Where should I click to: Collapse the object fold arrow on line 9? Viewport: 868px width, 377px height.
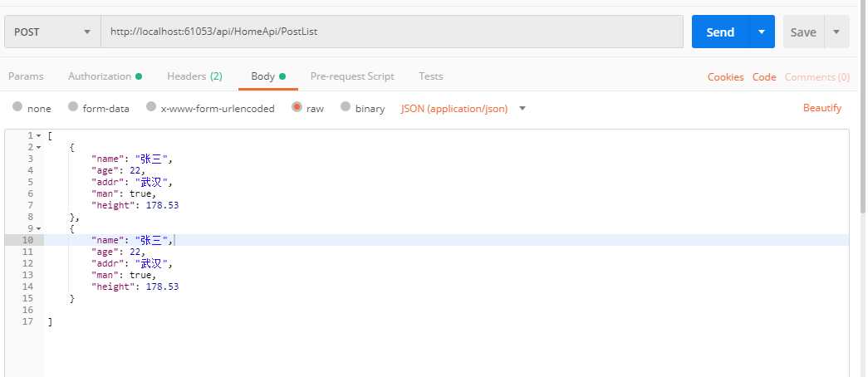(x=39, y=228)
